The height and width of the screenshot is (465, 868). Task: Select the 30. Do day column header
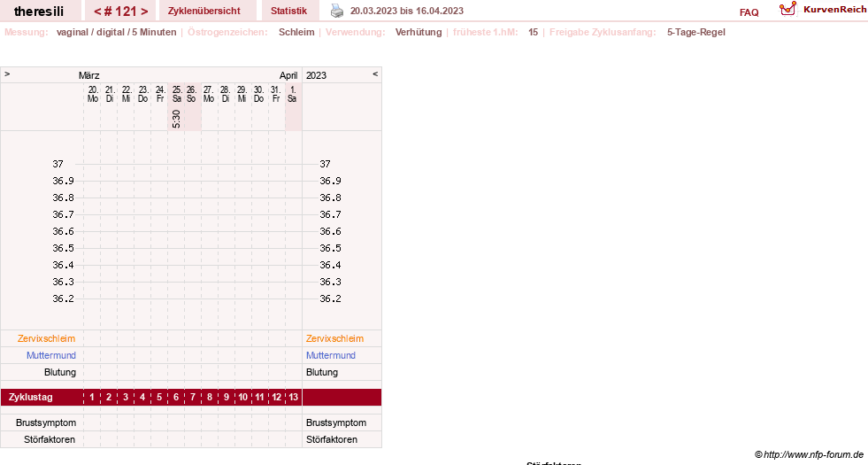pyautogui.click(x=258, y=94)
